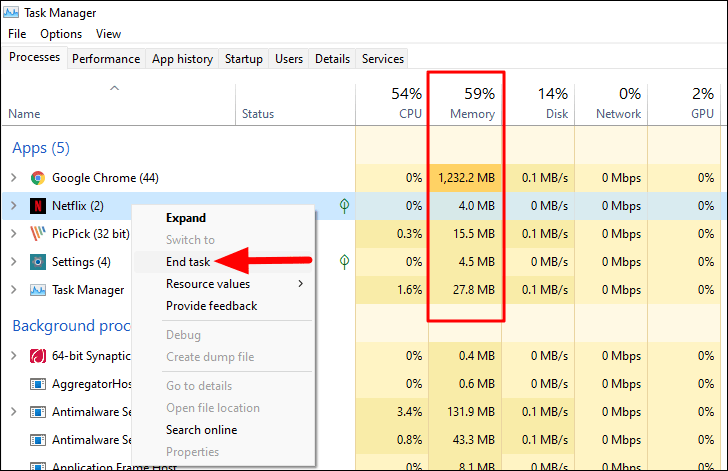Image resolution: width=728 pixels, height=471 pixels.
Task: Switch to the Users tab
Action: (289, 59)
